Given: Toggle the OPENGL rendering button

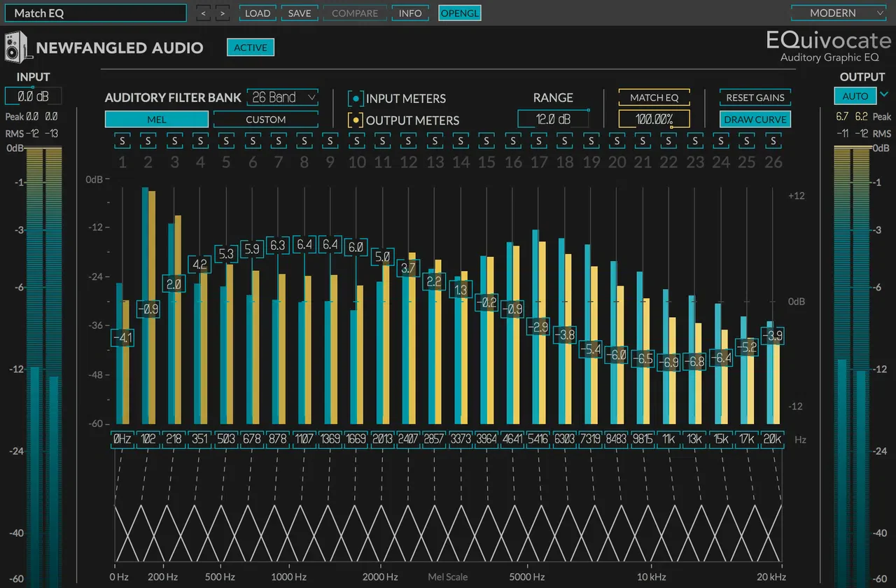Looking at the screenshot, I should point(459,13).
